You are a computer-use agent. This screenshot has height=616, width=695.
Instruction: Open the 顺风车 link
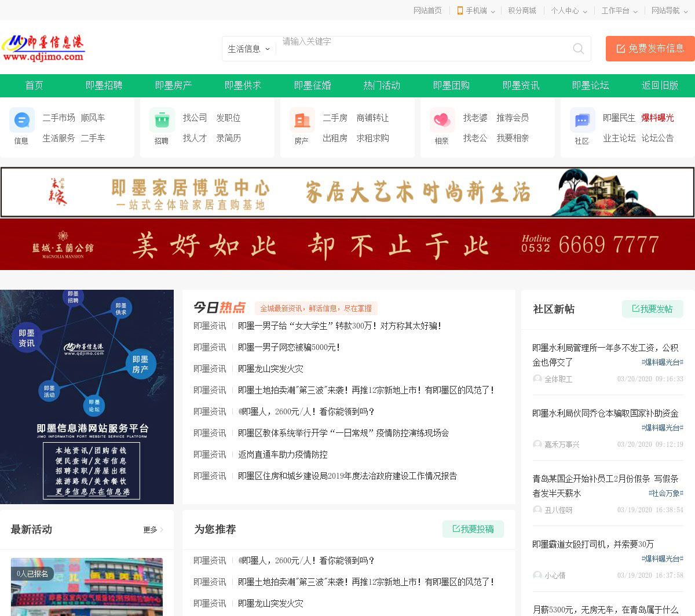[93, 118]
